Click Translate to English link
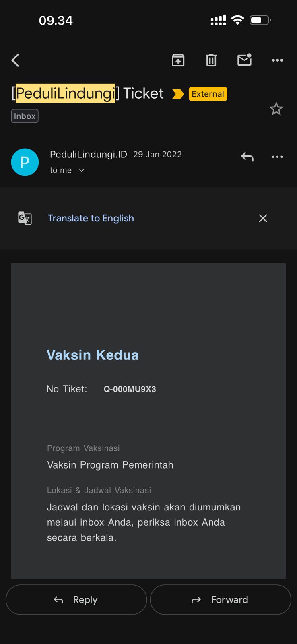This screenshot has width=297, height=644. pos(91,218)
